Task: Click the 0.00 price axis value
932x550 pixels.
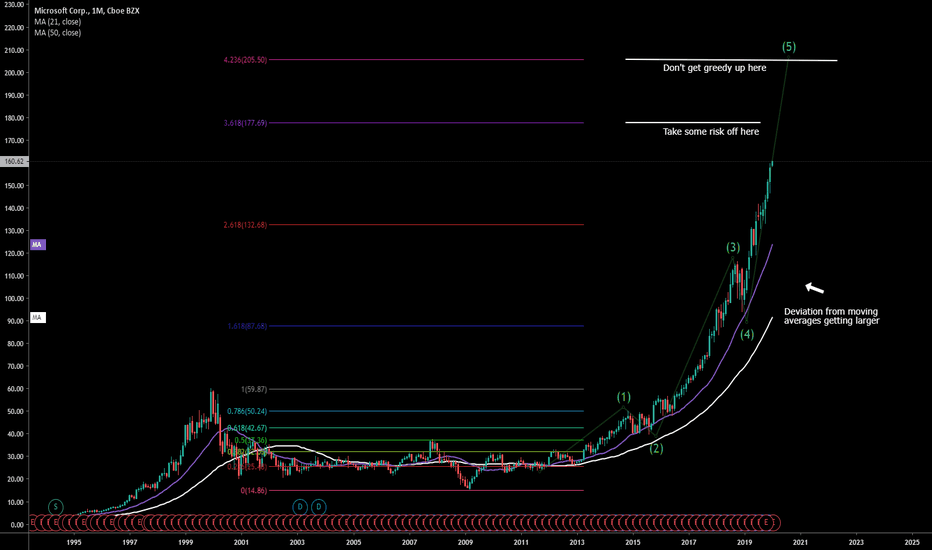Action: pyautogui.click(x=17, y=524)
